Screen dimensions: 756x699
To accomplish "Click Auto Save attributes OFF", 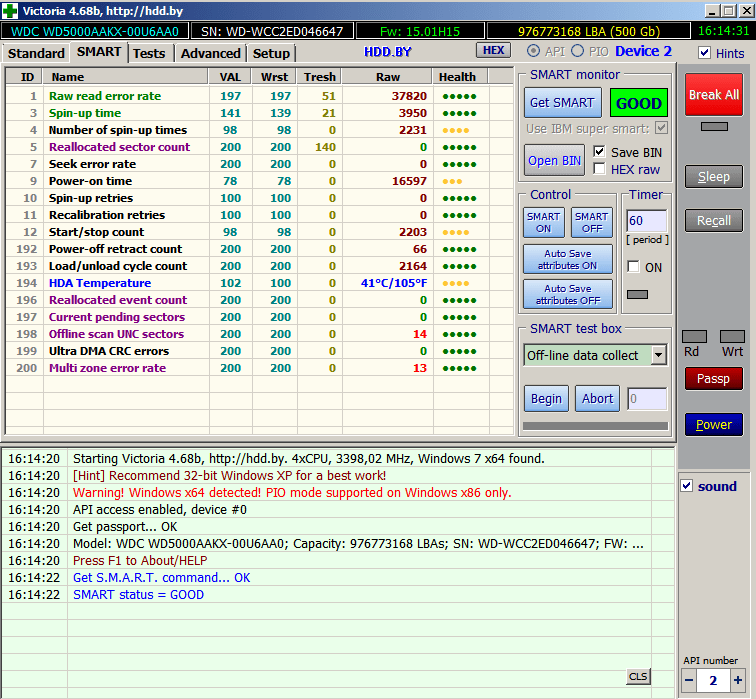I will point(568,294).
